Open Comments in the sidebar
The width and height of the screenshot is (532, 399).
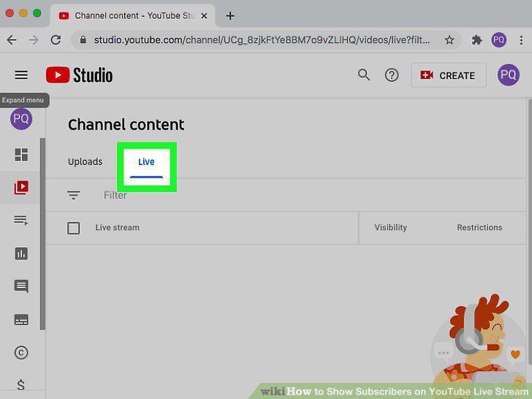click(x=21, y=286)
